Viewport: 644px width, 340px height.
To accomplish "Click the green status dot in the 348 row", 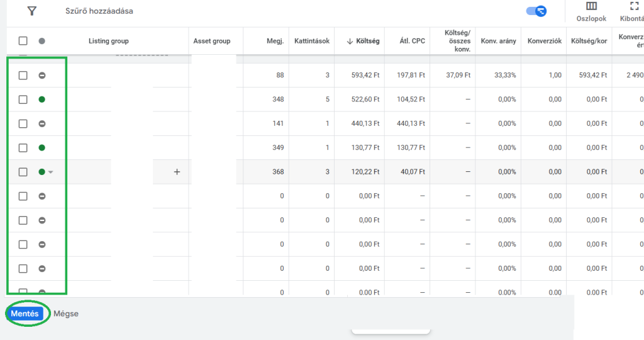I will [42, 99].
